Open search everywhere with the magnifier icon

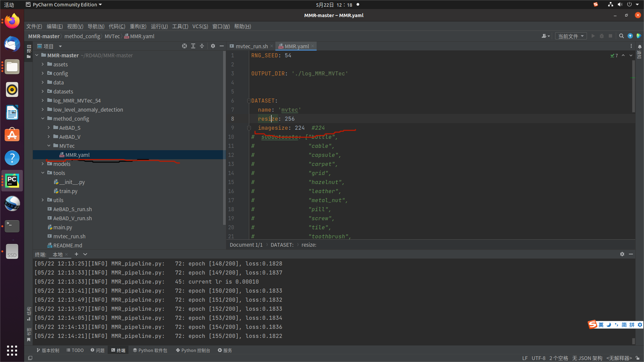tap(621, 36)
